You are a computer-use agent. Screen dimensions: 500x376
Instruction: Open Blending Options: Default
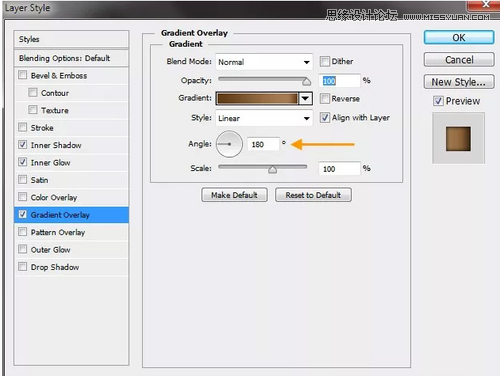click(x=71, y=58)
